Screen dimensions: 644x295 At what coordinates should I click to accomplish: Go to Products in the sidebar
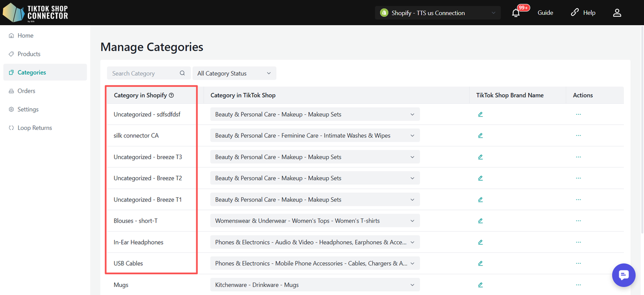(29, 54)
